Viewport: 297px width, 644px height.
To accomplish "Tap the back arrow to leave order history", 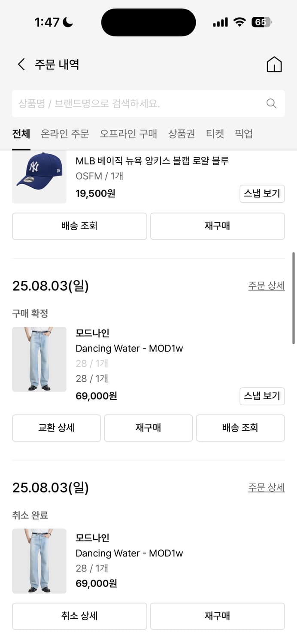I will tap(21, 64).
